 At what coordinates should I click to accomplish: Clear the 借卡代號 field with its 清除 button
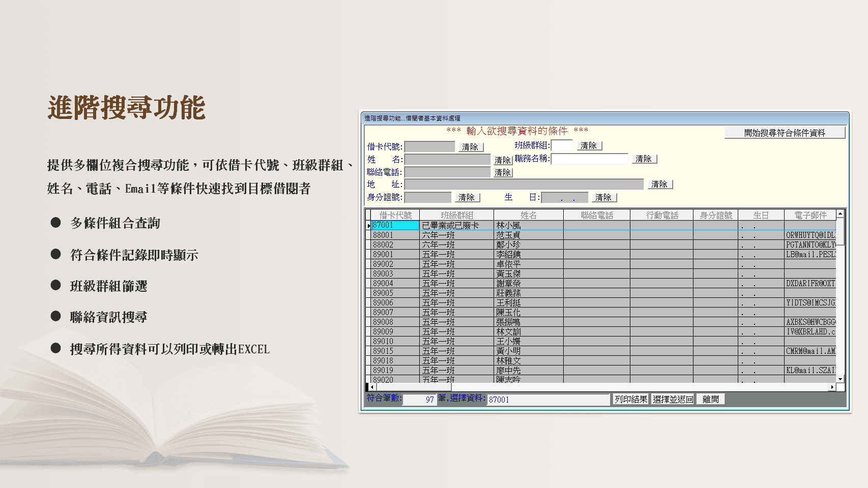coord(471,146)
